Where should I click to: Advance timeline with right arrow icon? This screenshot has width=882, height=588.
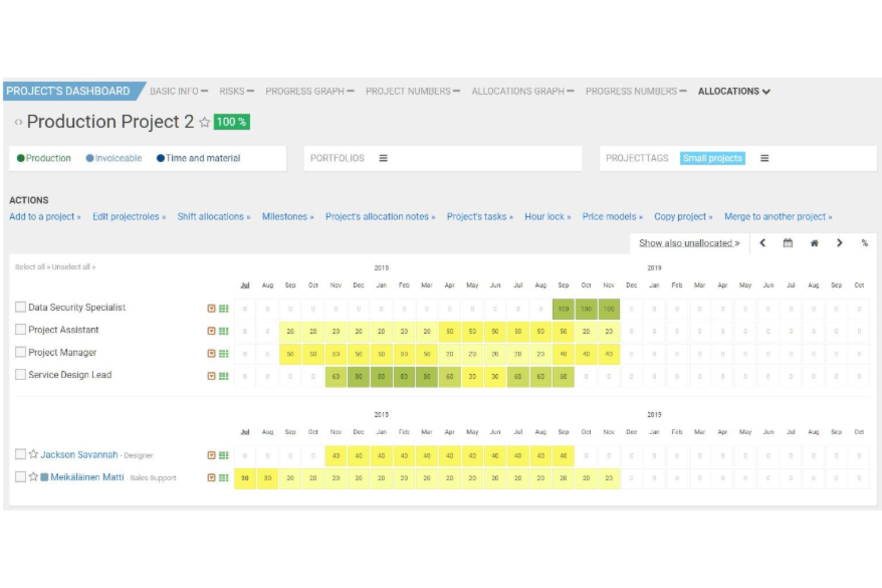[839, 243]
